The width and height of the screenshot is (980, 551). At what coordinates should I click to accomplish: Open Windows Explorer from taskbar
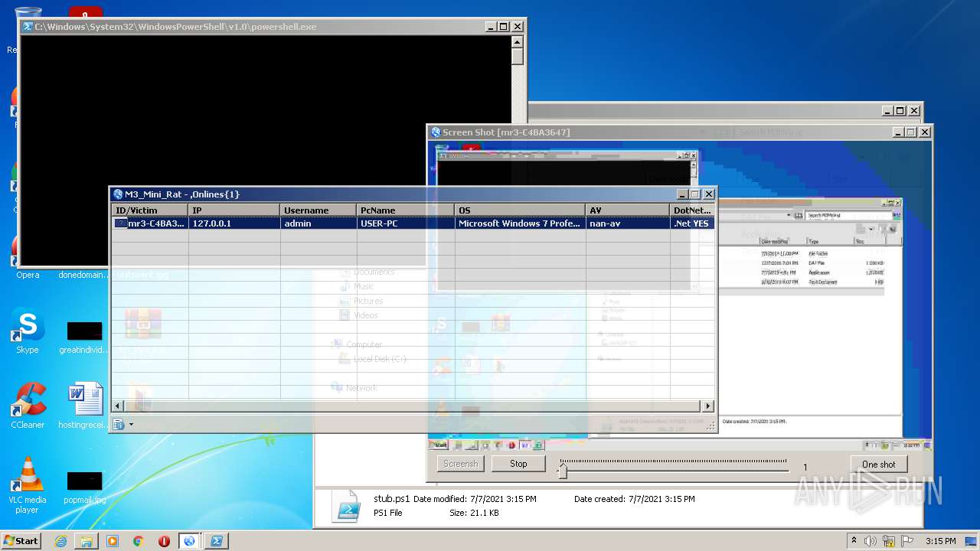click(x=87, y=541)
